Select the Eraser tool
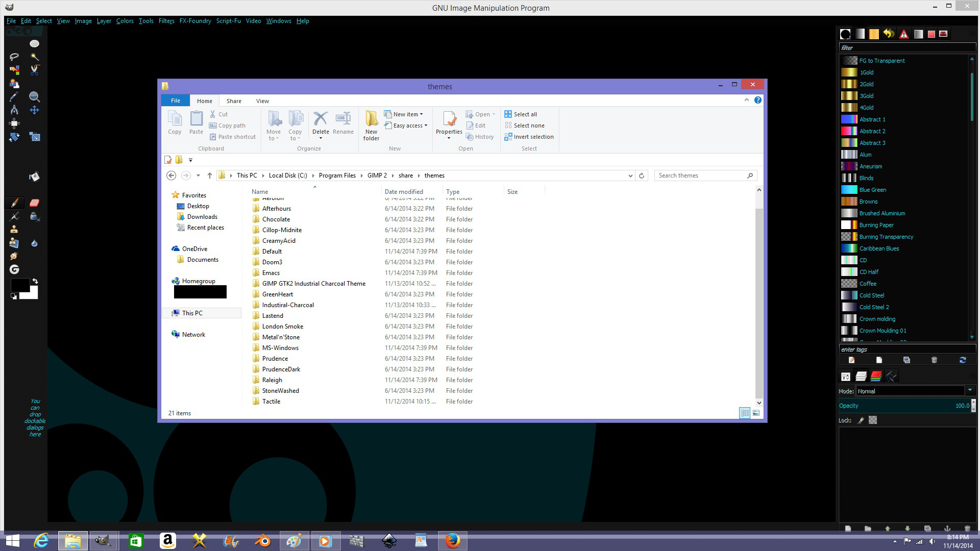Viewport: 980px width, 551px height. tap(34, 203)
